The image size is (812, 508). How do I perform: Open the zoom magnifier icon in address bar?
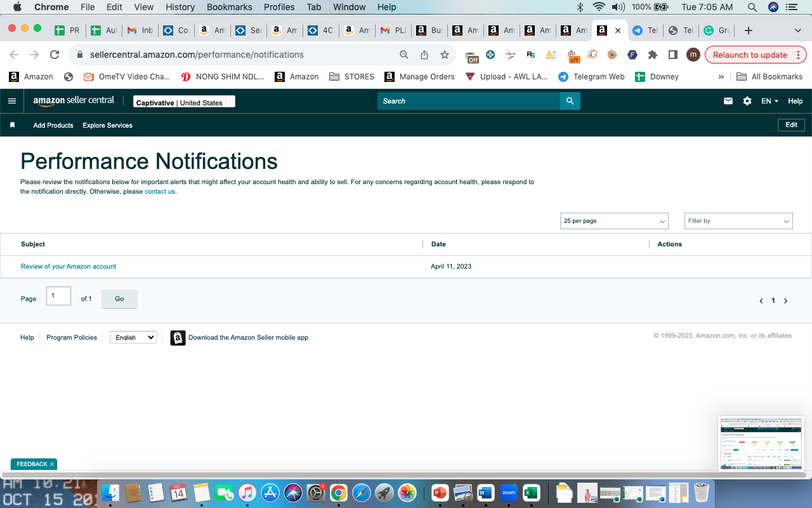[404, 55]
